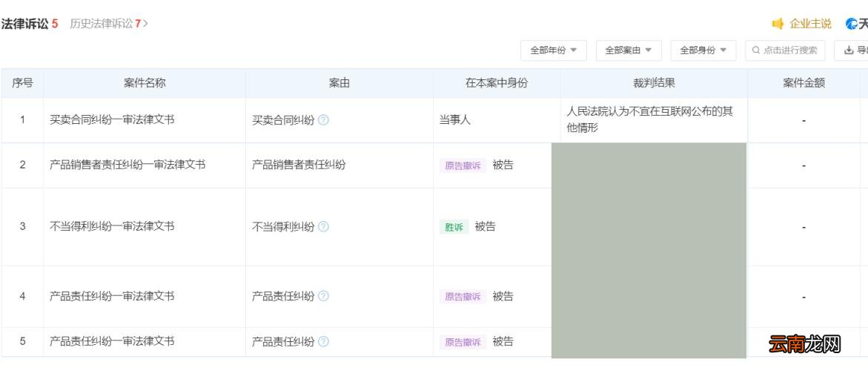Image resolution: width=868 pixels, height=365 pixels.
Task: Open the 全部年份 dropdown
Action: pos(554,50)
